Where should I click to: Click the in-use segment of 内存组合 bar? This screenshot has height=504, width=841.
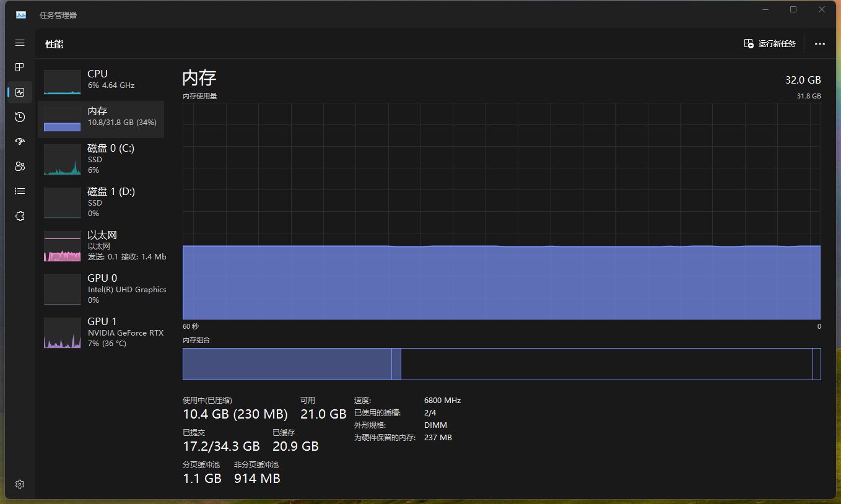(287, 364)
